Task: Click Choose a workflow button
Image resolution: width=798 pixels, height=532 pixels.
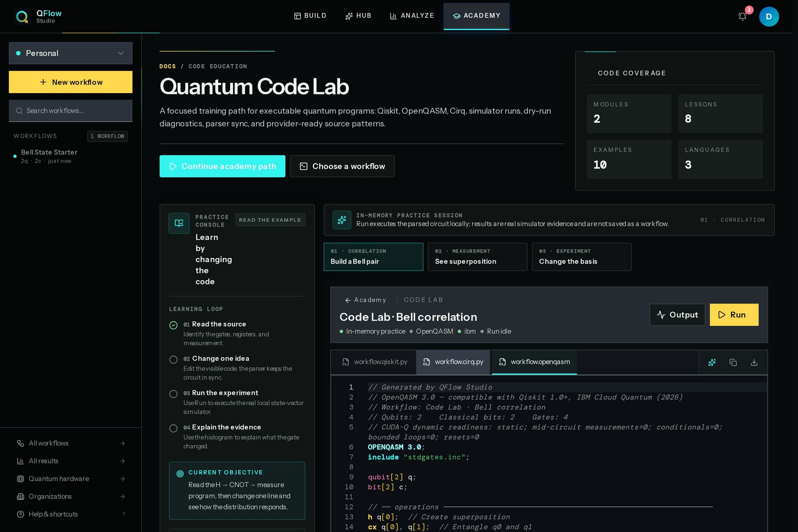Action: [342, 166]
